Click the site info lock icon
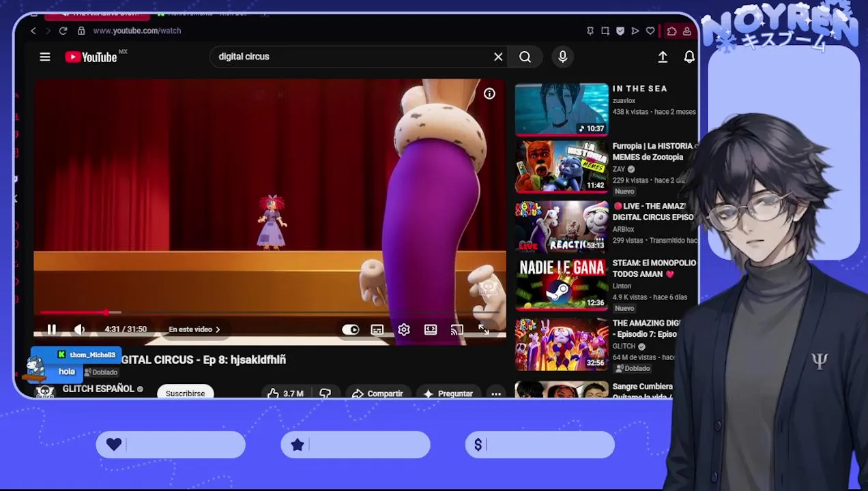The image size is (868, 491). pyautogui.click(x=81, y=31)
